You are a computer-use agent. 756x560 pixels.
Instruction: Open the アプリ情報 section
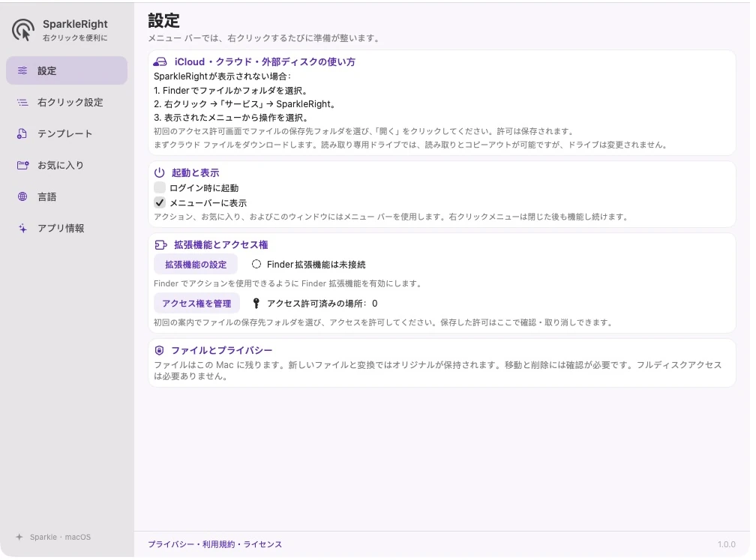[67, 228]
